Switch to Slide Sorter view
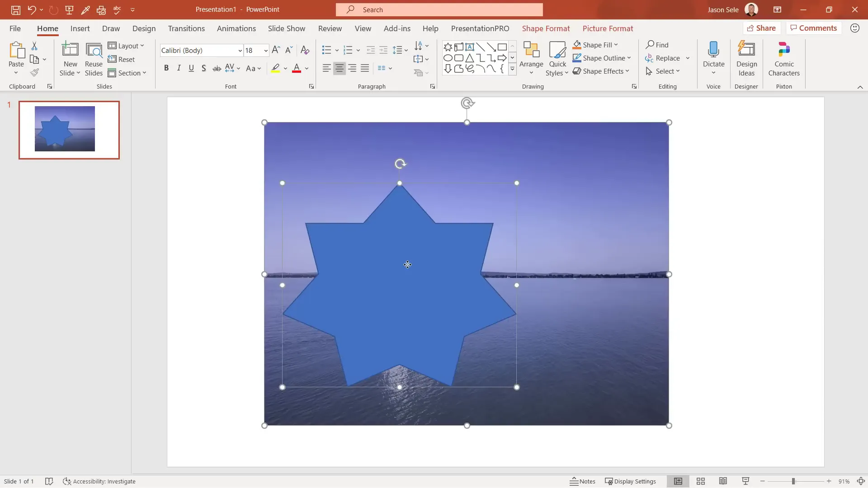 [x=701, y=481]
